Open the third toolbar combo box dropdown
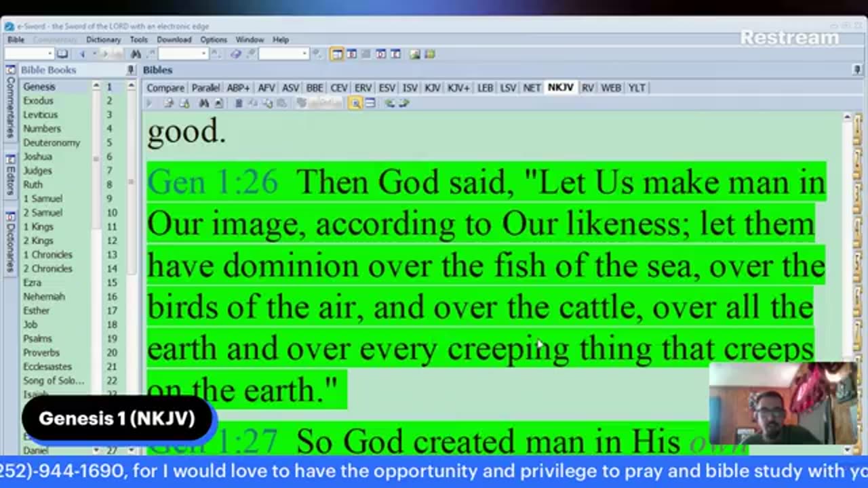Image resolution: width=868 pixels, height=488 pixels. [304, 54]
